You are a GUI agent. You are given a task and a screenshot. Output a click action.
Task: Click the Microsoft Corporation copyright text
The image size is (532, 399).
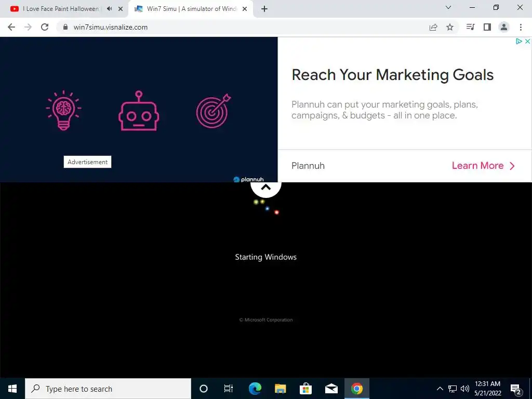pyautogui.click(x=266, y=320)
